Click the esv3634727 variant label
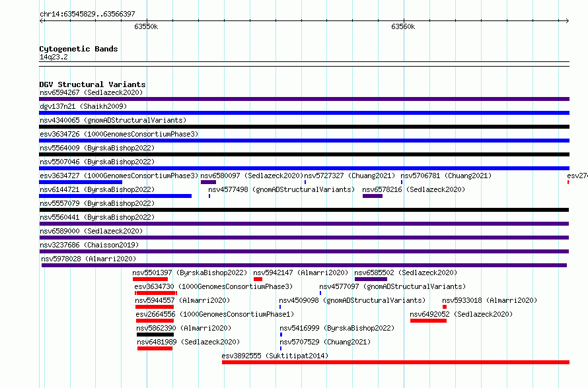This screenshot has height=388, width=588. point(119,176)
